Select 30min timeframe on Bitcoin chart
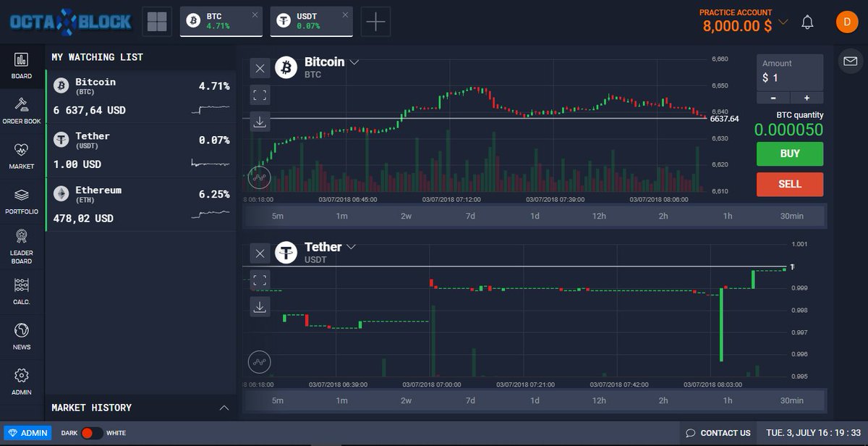 point(792,216)
